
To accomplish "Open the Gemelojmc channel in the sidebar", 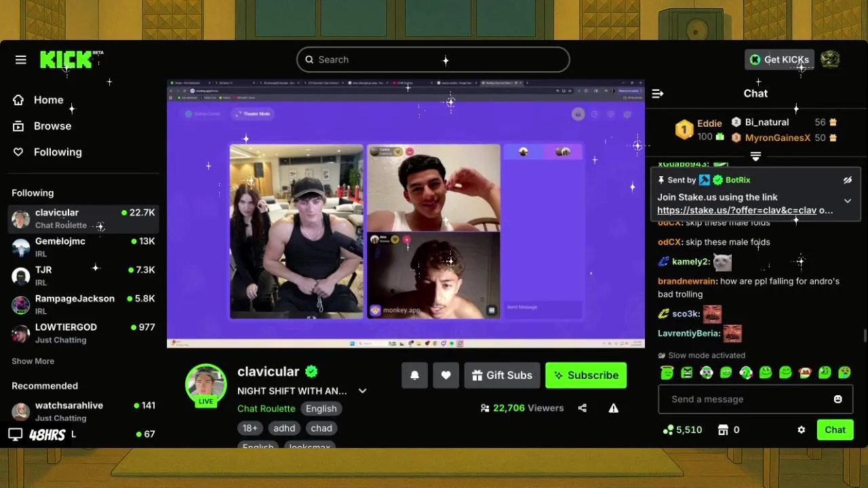I will click(x=83, y=247).
